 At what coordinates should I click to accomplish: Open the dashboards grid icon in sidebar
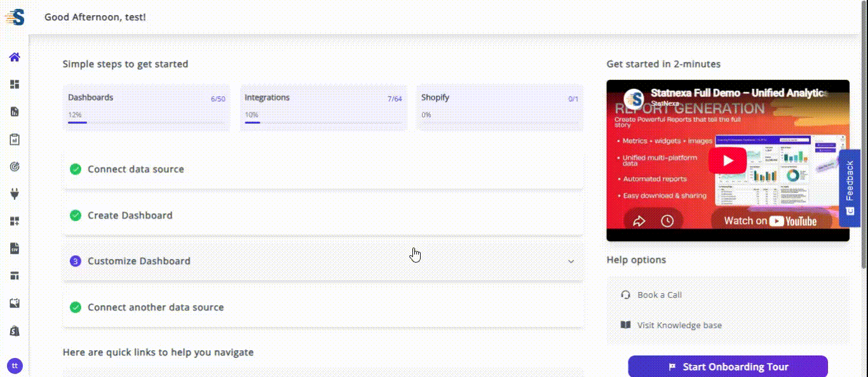click(15, 84)
